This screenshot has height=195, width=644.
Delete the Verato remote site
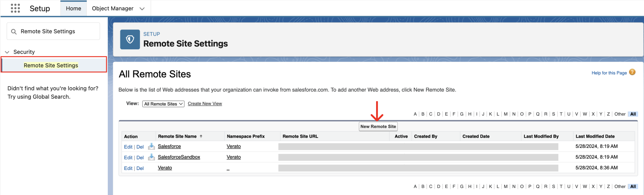coord(140,168)
